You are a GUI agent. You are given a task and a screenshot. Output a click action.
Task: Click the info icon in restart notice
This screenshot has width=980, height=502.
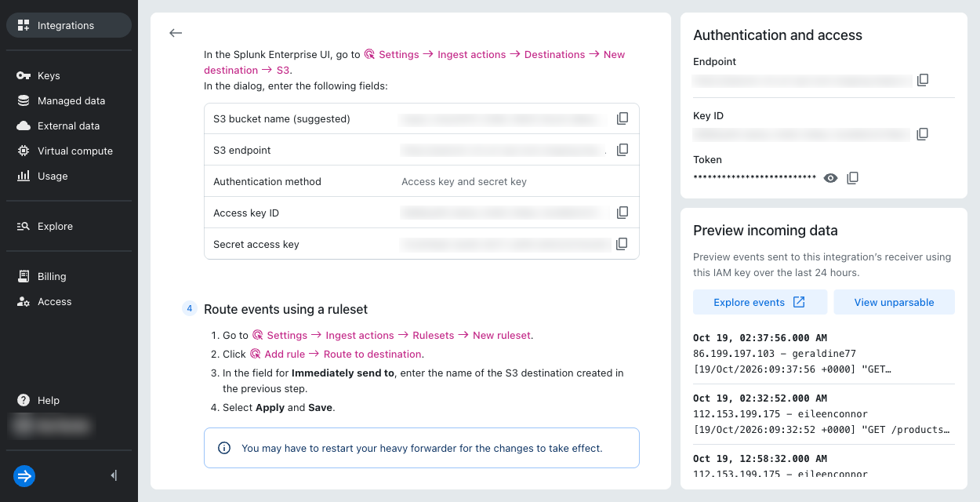point(224,448)
